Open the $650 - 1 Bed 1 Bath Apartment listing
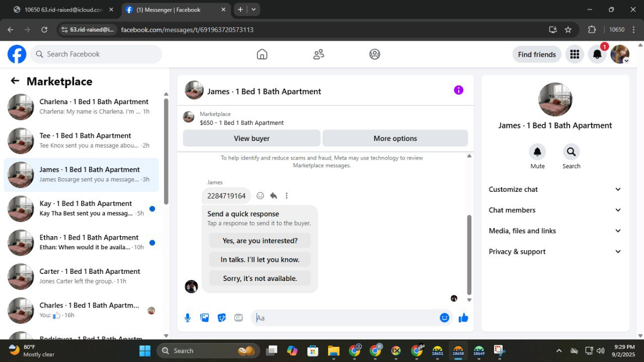The width and height of the screenshot is (644, 362). pyautogui.click(x=242, y=123)
